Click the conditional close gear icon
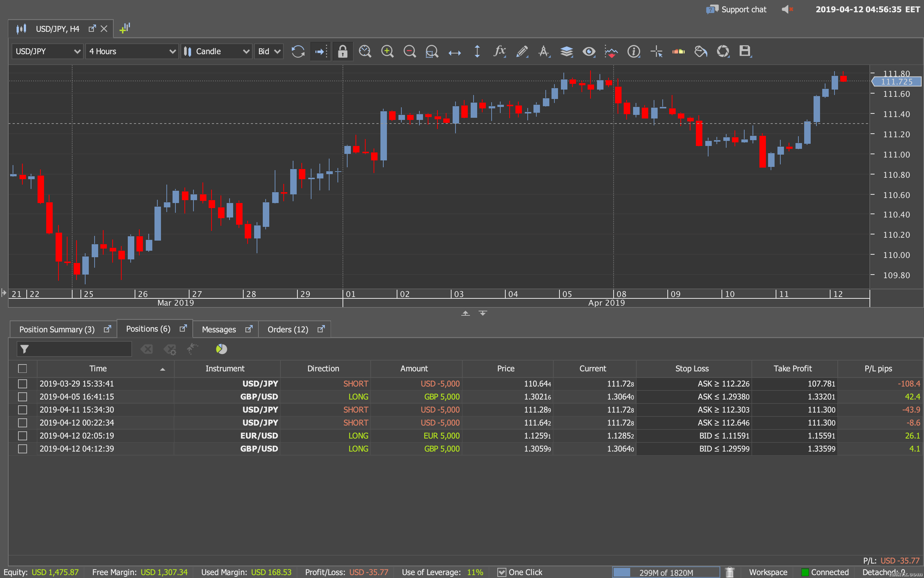 (x=170, y=349)
